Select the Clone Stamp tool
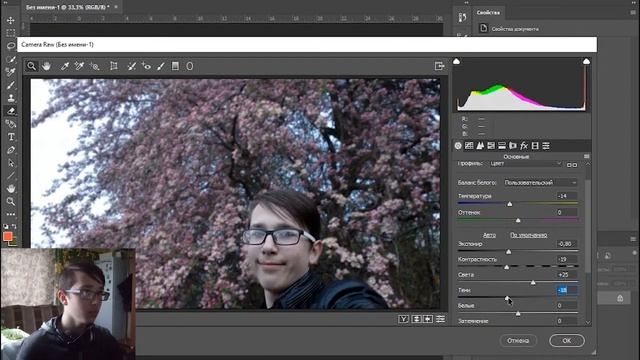This screenshot has height=360, width=640. [11, 98]
